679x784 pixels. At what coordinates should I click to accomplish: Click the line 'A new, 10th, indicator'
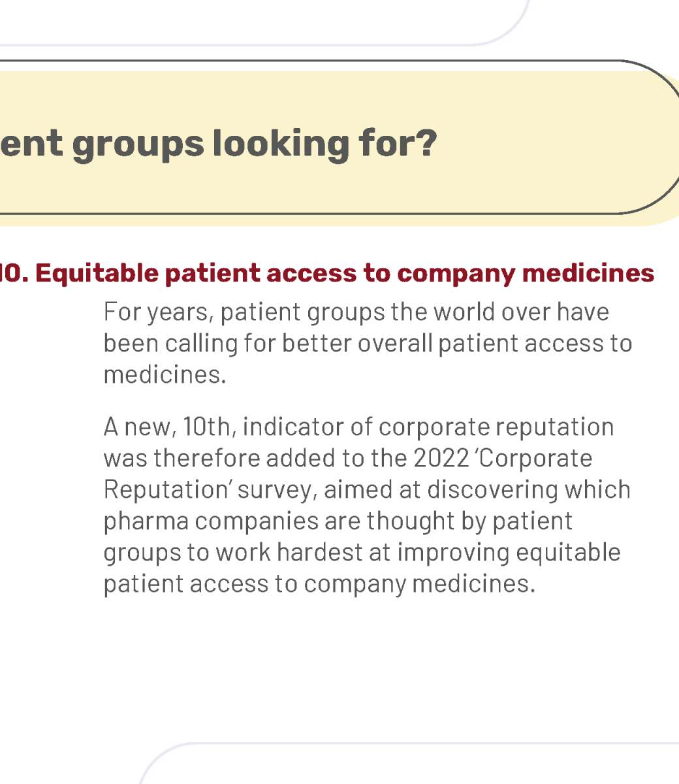click(359, 427)
